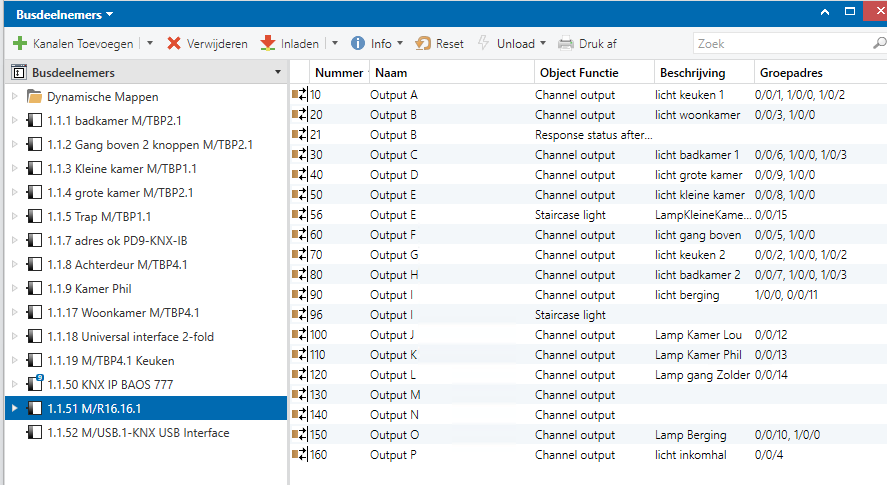
Task: Click the Druk af printer icon
Action: click(566, 44)
